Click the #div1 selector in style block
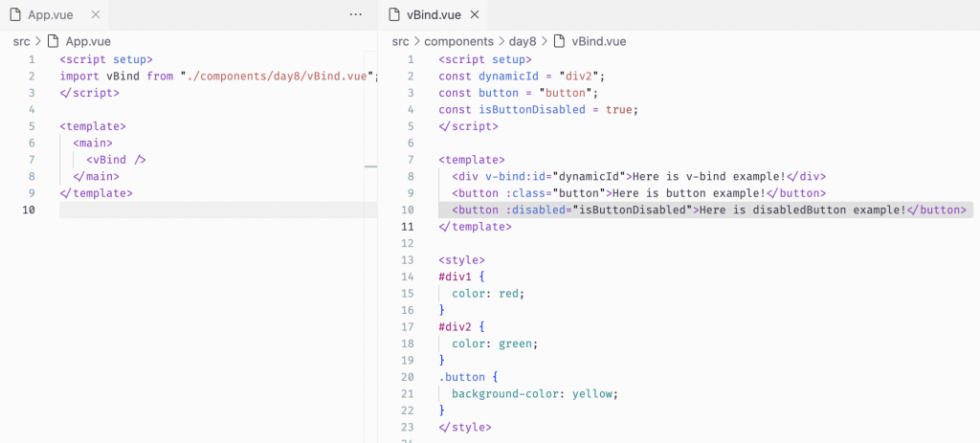980x443 pixels. (455, 277)
